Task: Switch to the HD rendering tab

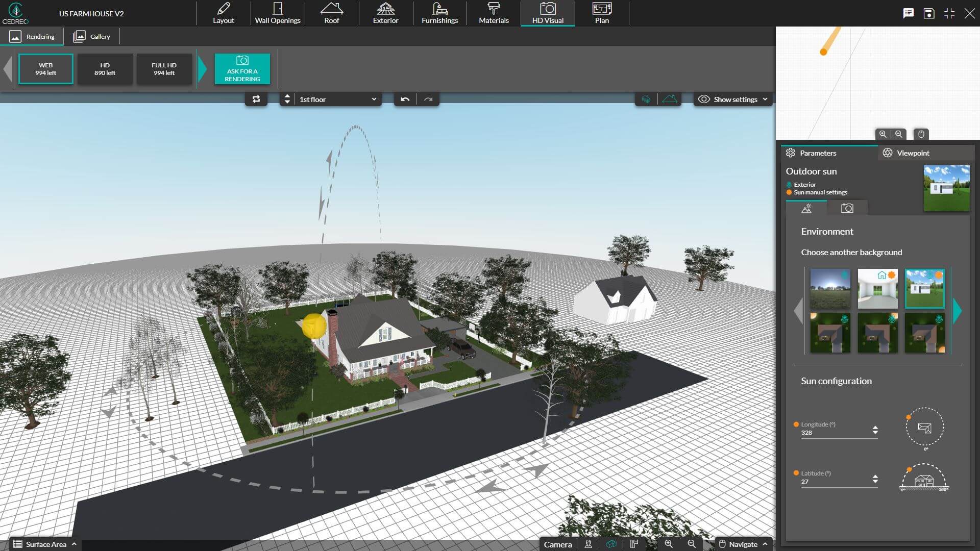Action: [104, 68]
